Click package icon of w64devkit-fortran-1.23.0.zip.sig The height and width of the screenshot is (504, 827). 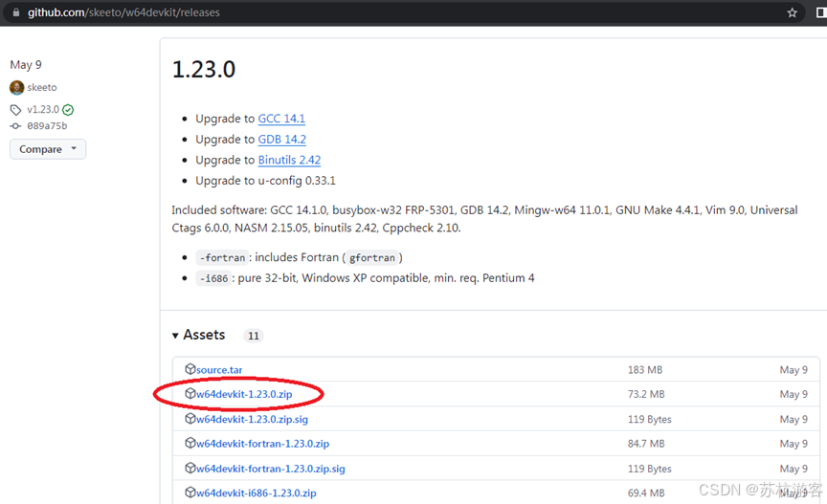coord(190,468)
